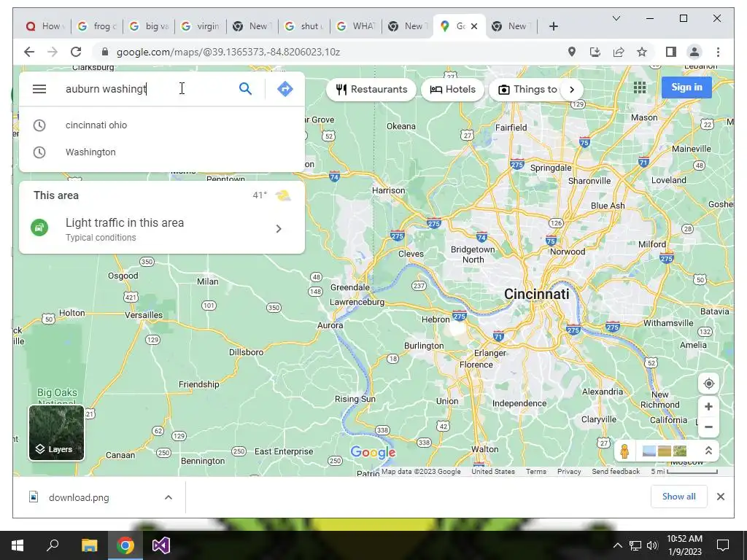Close the downloads bar
The height and width of the screenshot is (560, 747).
point(720,497)
